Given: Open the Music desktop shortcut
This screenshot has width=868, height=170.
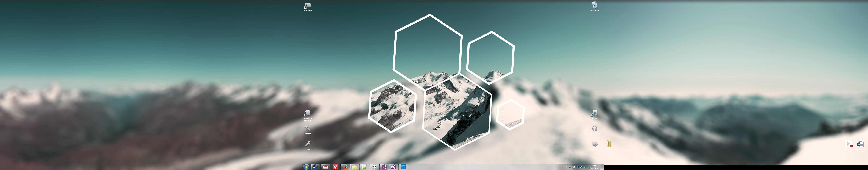Looking at the screenshot, I should click(x=595, y=115).
